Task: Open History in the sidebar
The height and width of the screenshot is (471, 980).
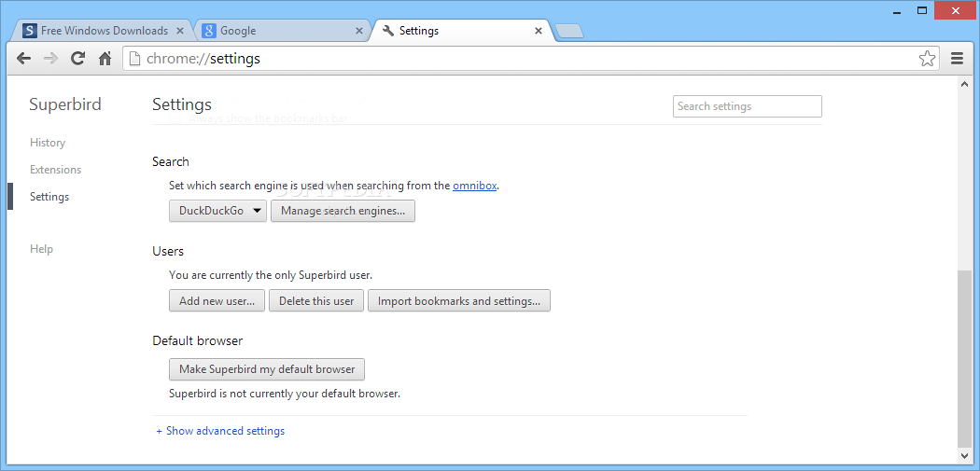Action: click(48, 143)
